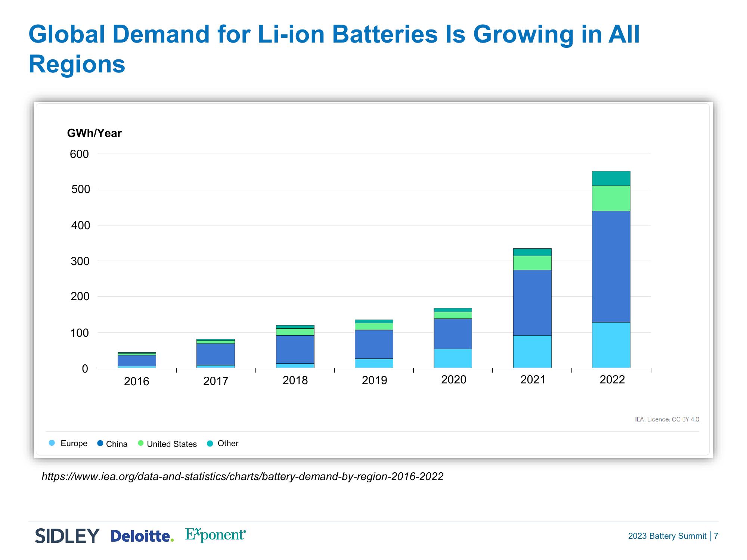Click the 100 y-axis value
The image size is (747, 560).
click(x=80, y=333)
